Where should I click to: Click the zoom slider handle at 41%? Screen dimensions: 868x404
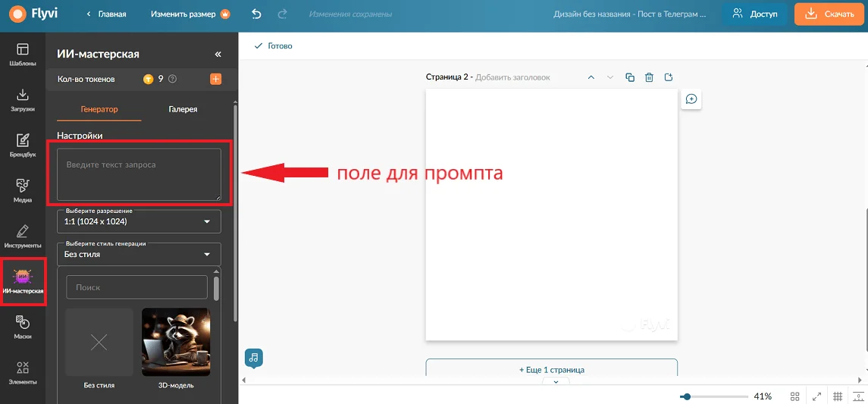(x=687, y=396)
